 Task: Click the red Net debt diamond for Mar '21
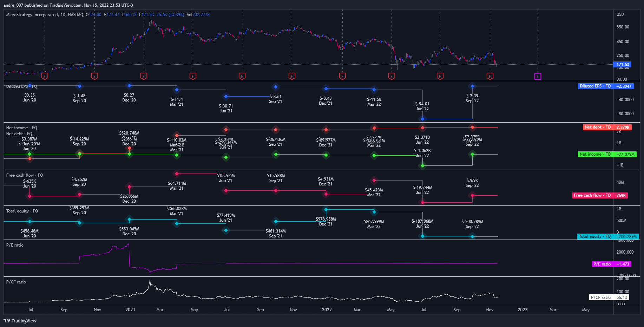click(x=177, y=135)
